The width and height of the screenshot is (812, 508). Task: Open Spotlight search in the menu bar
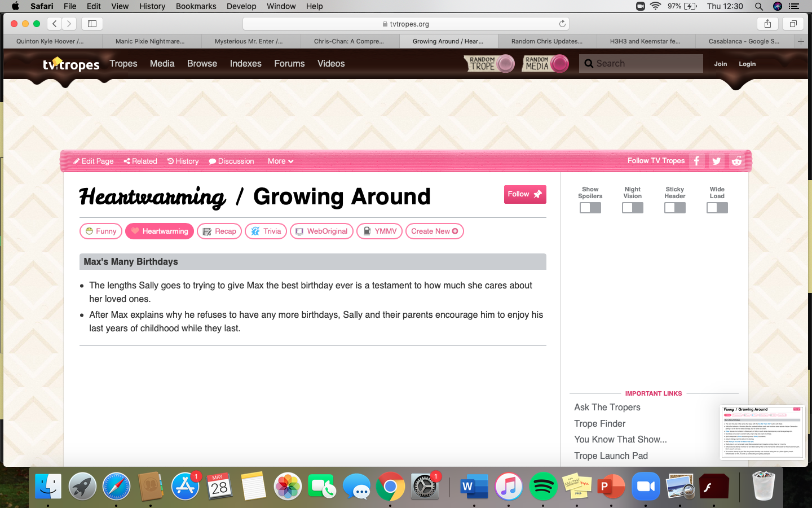(759, 6)
